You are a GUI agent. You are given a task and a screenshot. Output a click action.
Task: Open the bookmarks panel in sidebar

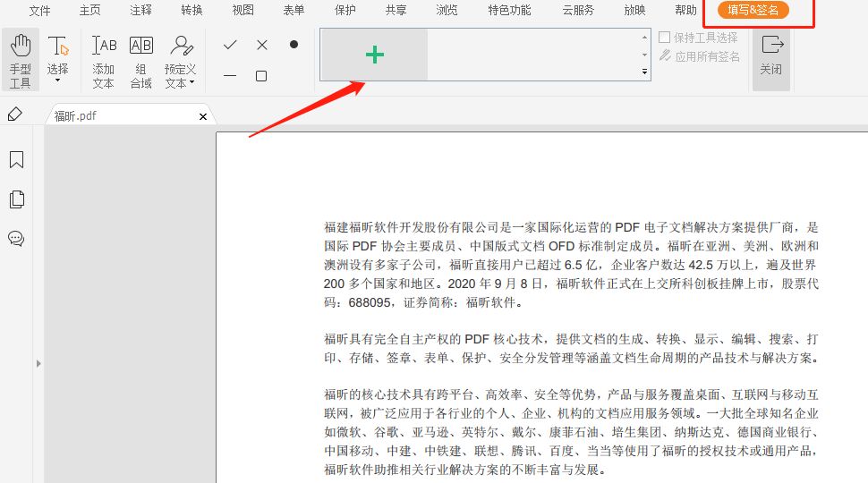[x=16, y=160]
